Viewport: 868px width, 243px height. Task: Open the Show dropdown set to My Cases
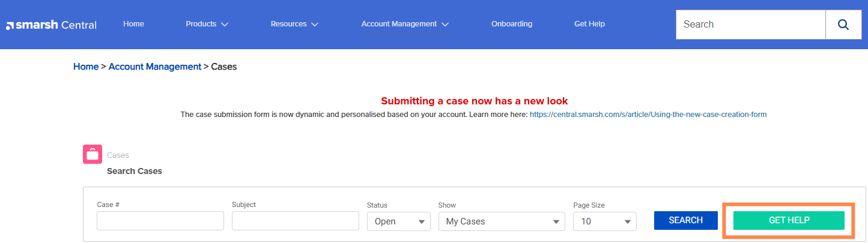(x=501, y=221)
